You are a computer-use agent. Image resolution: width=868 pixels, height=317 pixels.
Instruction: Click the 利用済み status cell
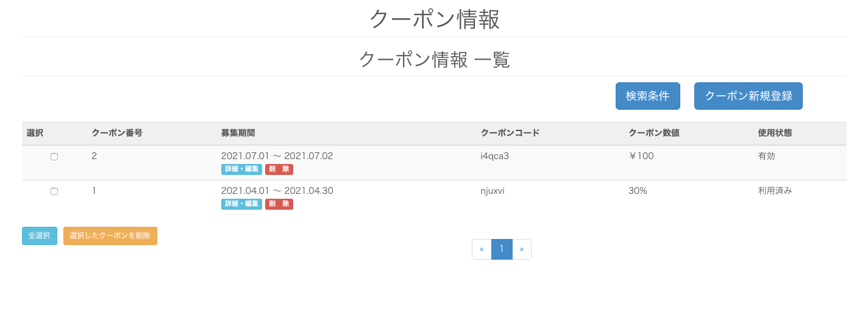[775, 191]
